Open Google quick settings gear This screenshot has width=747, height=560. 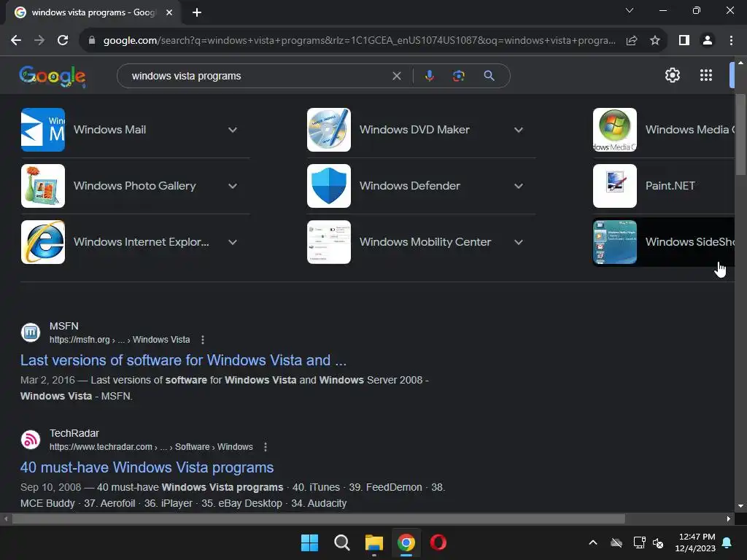pyautogui.click(x=672, y=75)
